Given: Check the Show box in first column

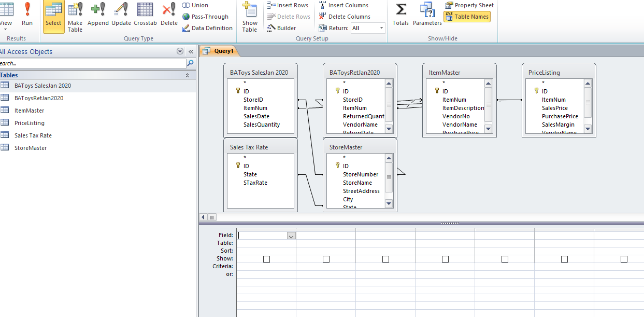Looking at the screenshot, I should pos(266,259).
